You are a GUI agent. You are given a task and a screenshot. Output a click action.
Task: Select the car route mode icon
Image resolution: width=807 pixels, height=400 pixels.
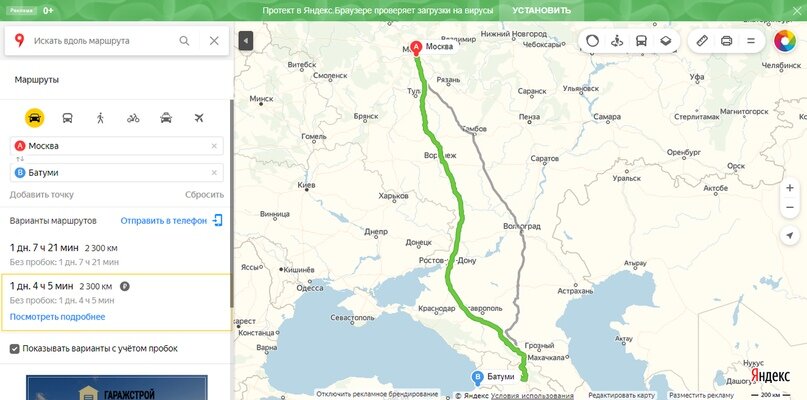click(x=34, y=118)
